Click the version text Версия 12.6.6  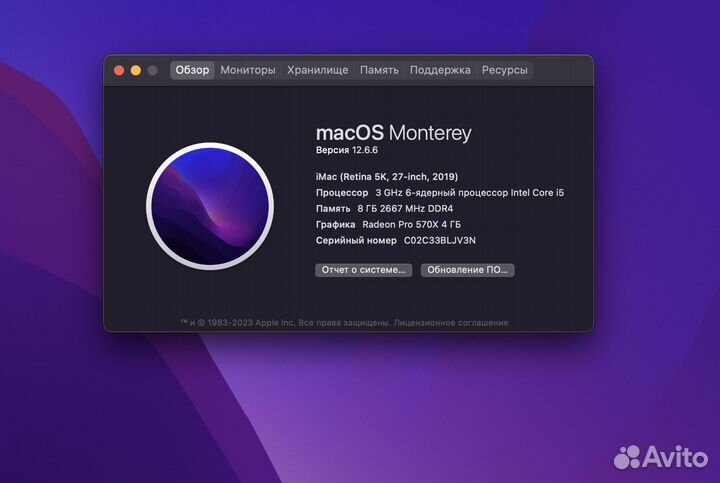pyautogui.click(x=347, y=150)
